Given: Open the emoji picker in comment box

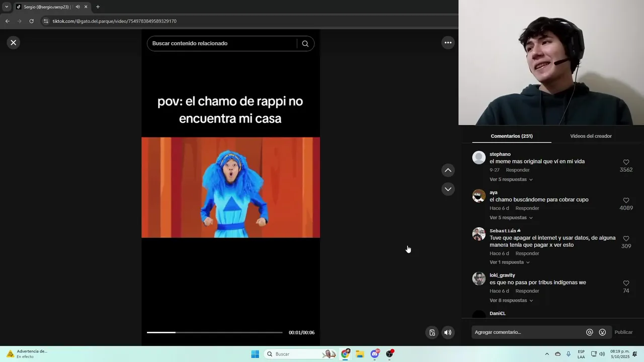Looking at the screenshot, I should coord(602,332).
